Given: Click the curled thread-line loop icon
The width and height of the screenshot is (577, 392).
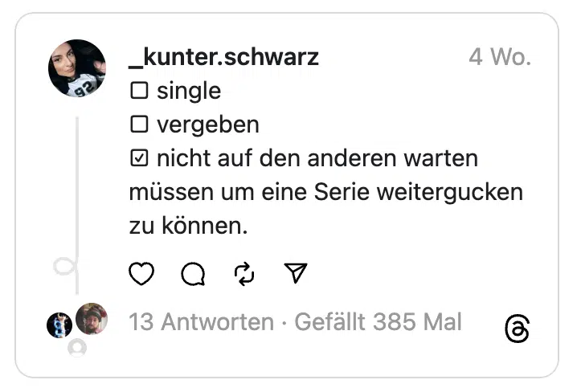Looking at the screenshot, I should pos(64,267).
